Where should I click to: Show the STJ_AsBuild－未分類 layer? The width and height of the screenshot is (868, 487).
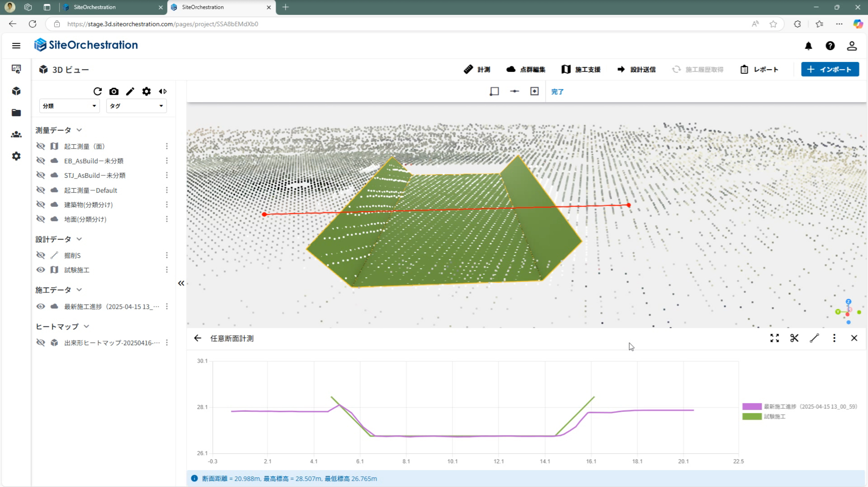40,175
